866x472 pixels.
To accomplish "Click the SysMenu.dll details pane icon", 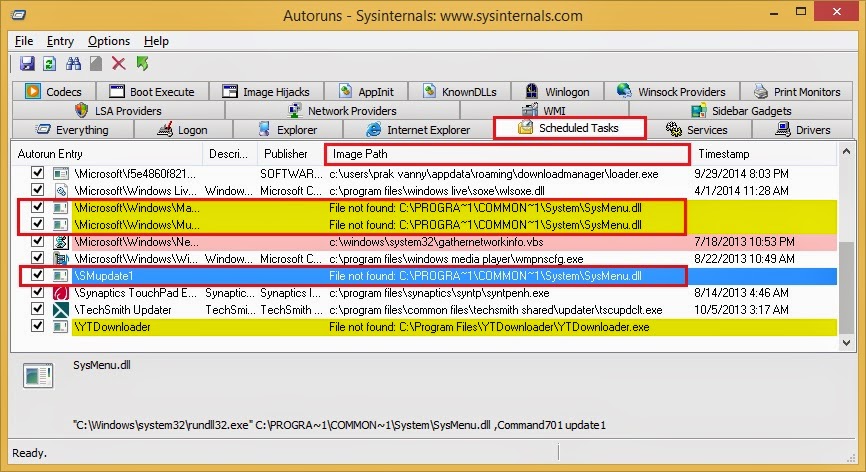I will click(x=38, y=376).
